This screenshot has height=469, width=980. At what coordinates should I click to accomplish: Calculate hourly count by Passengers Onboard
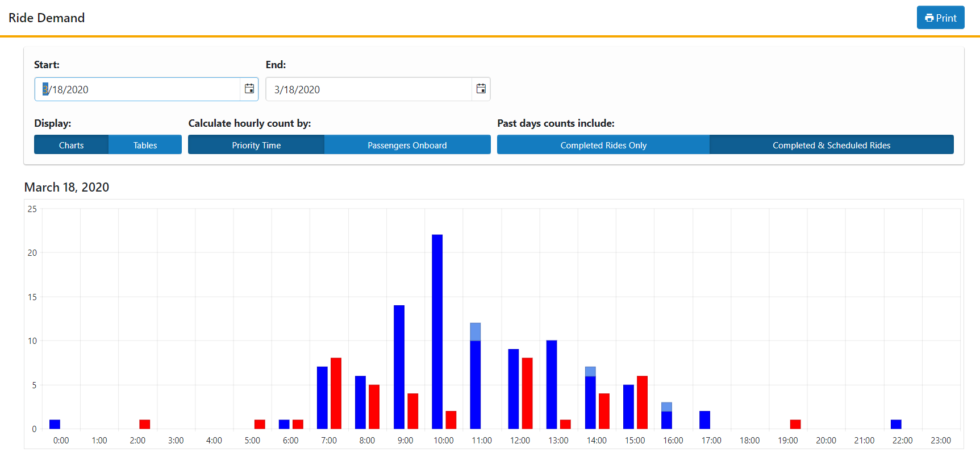407,145
